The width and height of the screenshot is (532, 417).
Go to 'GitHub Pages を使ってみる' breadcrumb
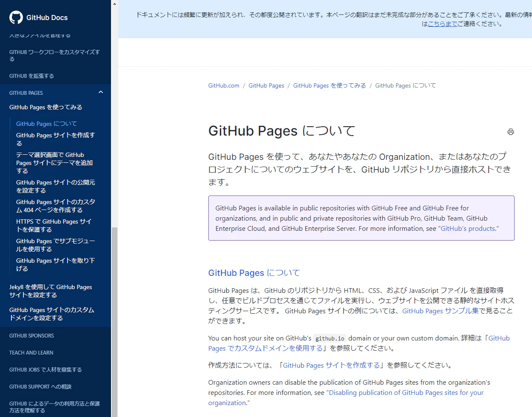330,85
